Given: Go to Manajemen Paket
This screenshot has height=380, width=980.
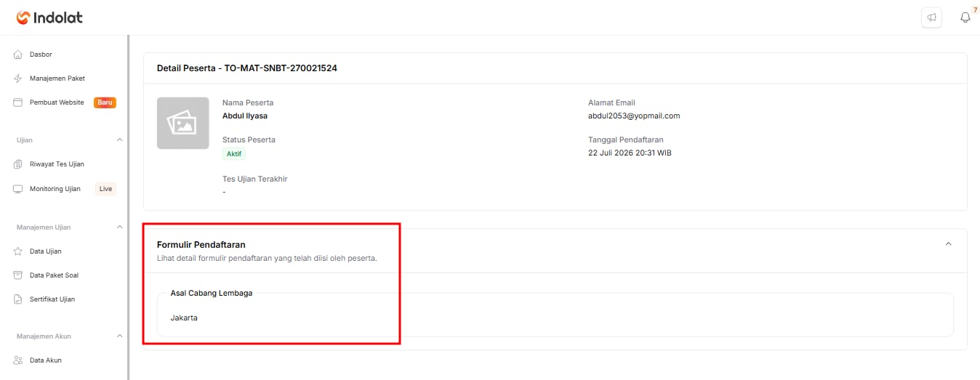Looking at the screenshot, I should point(57,78).
